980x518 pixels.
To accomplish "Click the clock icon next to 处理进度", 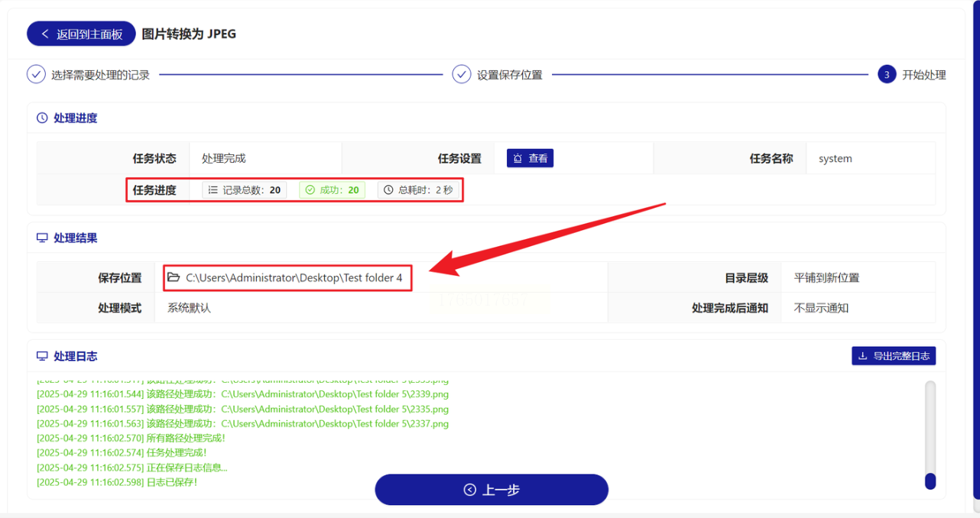I will coord(42,118).
